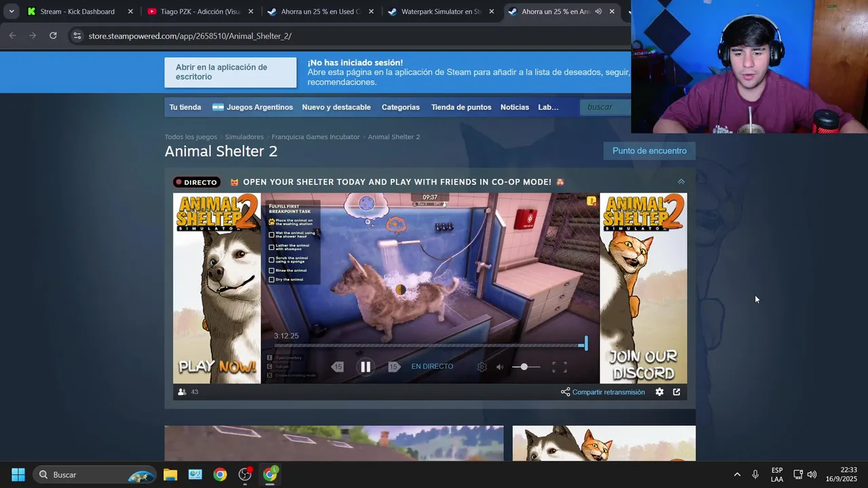Open Categorías dropdown menu
The width and height of the screenshot is (868, 488).
pyautogui.click(x=401, y=107)
